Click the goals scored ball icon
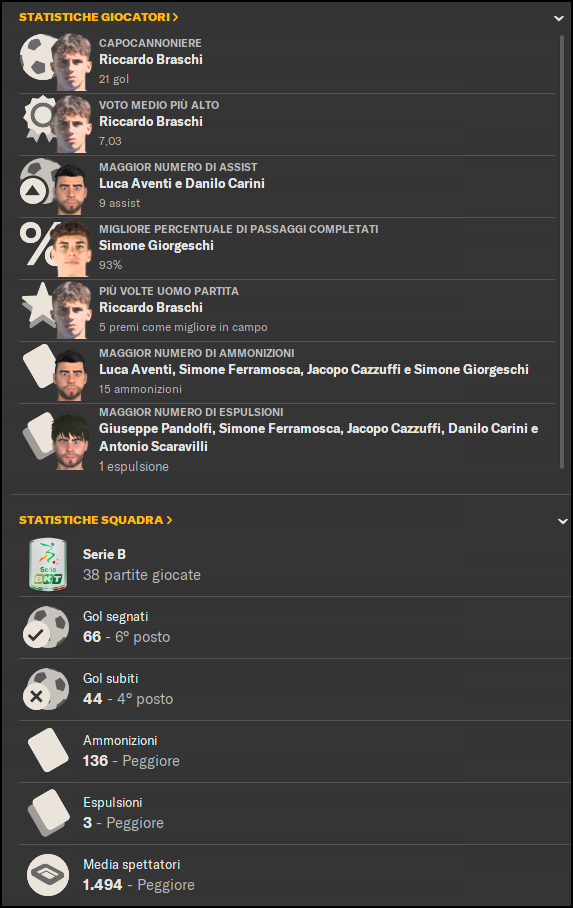Screen dimensions: 573x908 [46, 627]
